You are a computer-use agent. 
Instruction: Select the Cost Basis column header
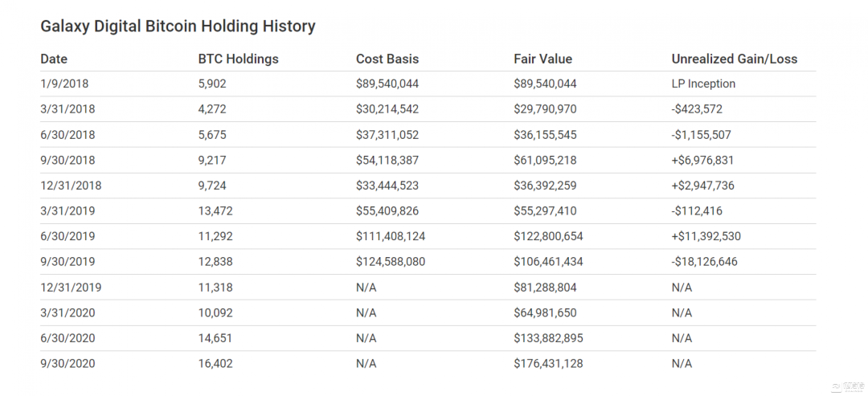(x=387, y=59)
